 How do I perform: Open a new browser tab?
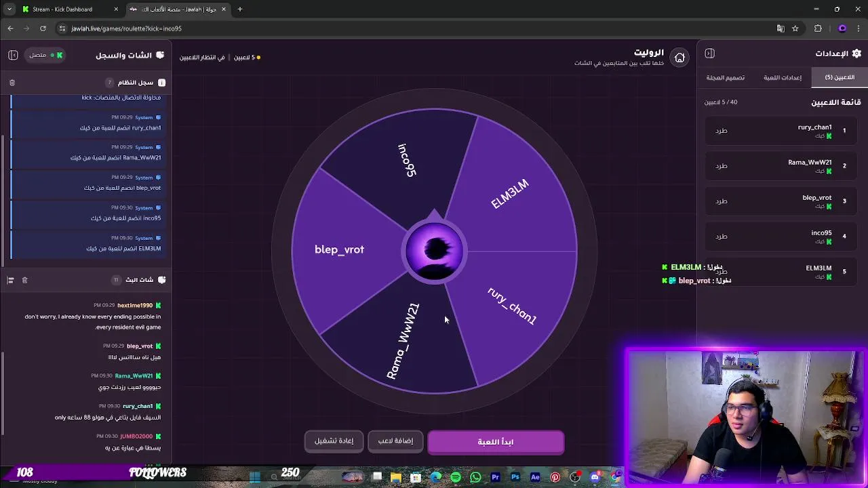point(240,9)
